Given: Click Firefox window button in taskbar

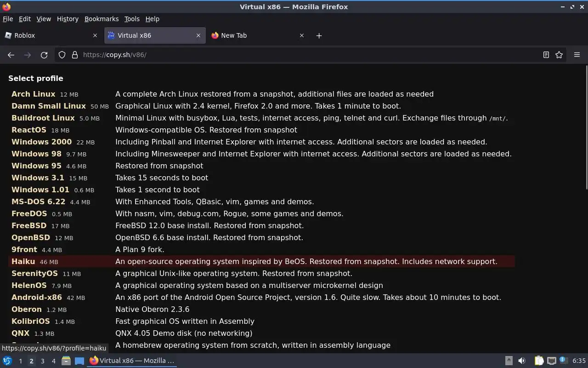Looking at the screenshot, I should [132, 361].
